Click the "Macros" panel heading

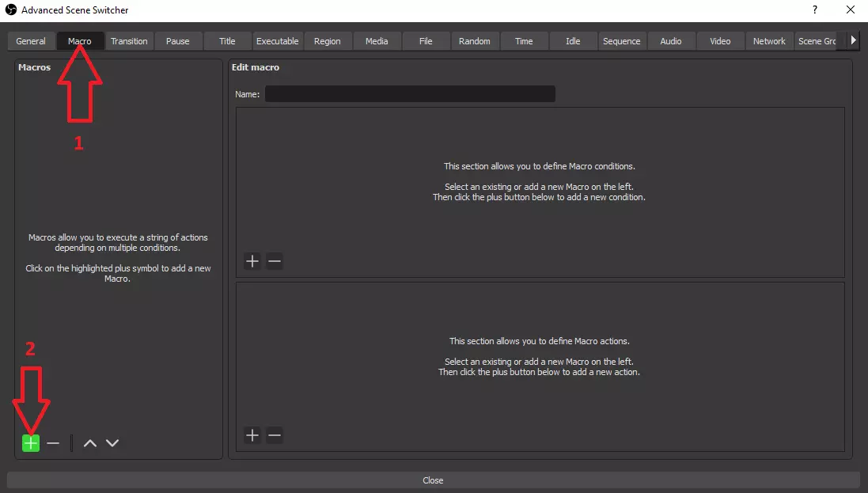(x=34, y=67)
